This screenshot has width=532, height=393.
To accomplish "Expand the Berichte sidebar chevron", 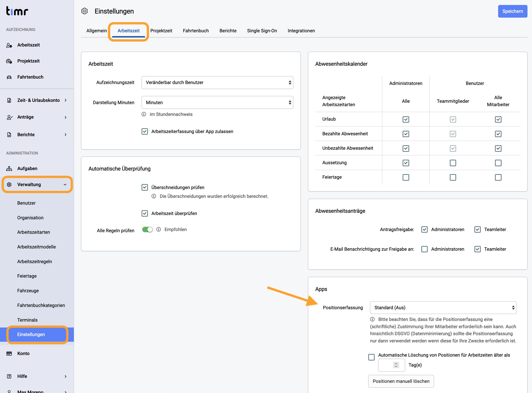I will point(65,135).
